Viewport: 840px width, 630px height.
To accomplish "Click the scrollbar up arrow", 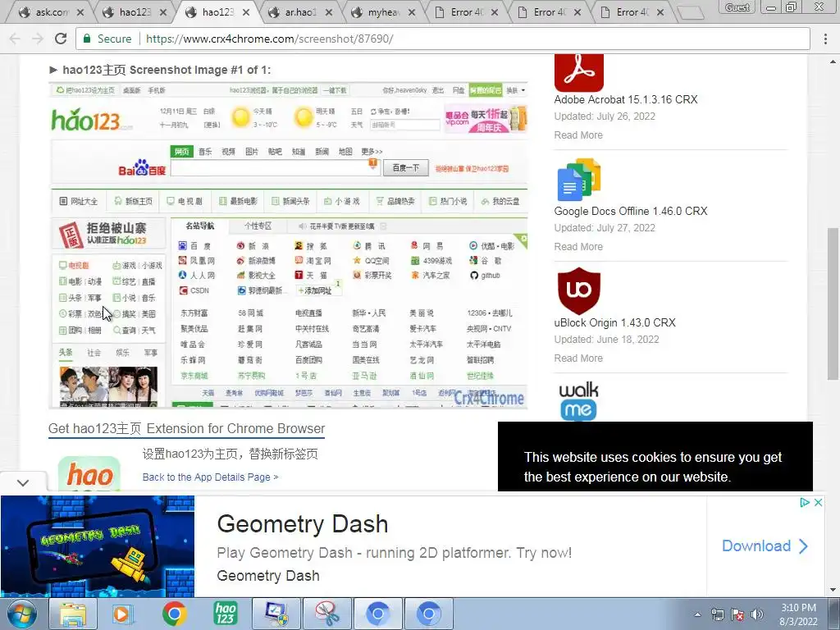I will [833, 60].
